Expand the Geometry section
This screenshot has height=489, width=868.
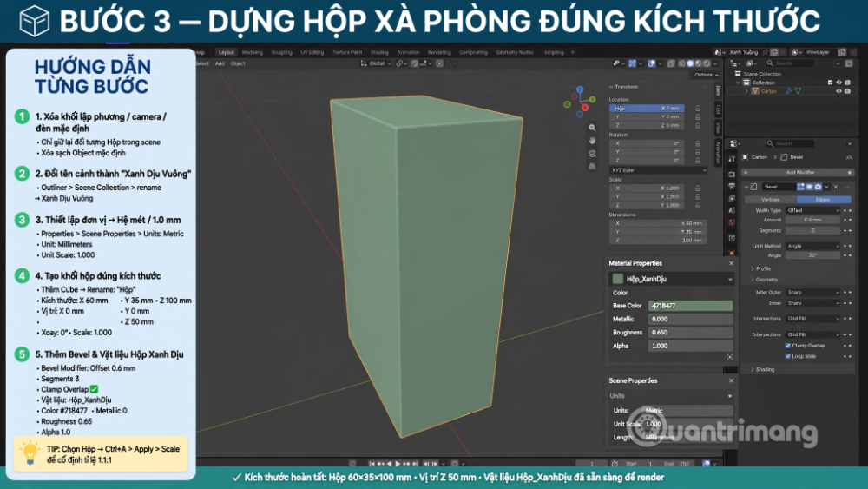[764, 279]
